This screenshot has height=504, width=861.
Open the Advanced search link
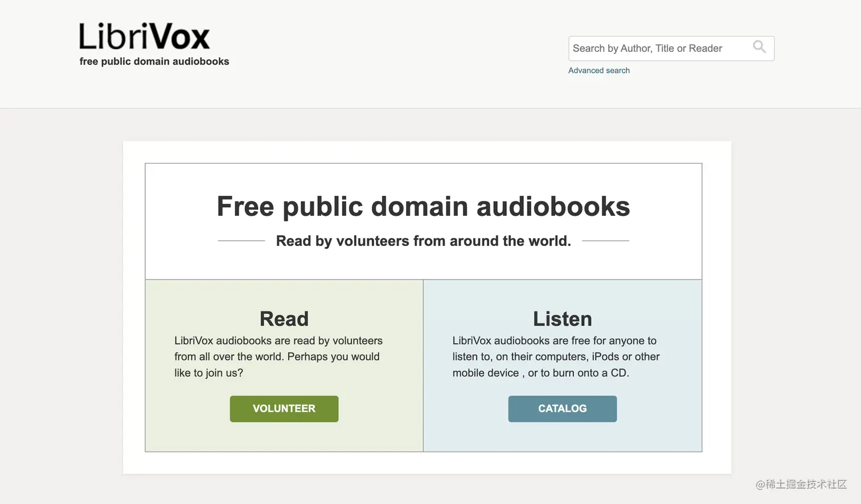tap(599, 71)
